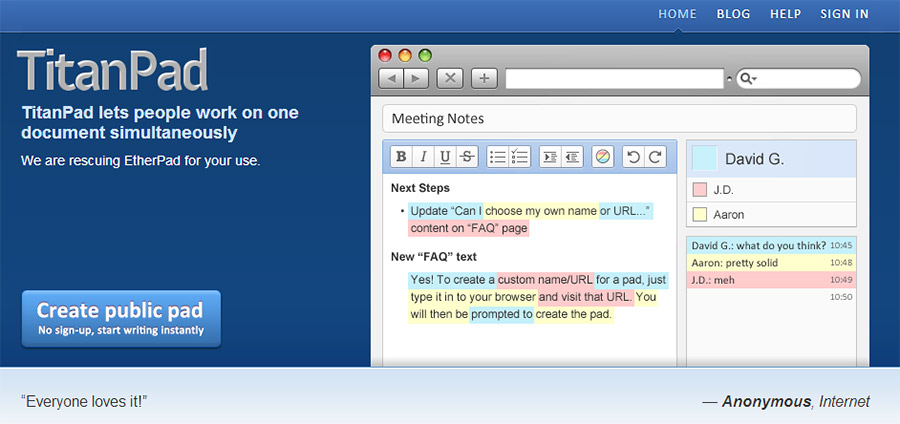
Task: Toggle Italic formatting in the editor toolbar
Action: (x=423, y=157)
